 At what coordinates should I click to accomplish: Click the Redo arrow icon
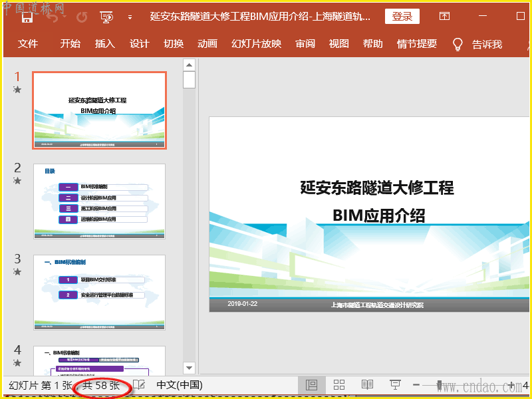click(x=82, y=17)
